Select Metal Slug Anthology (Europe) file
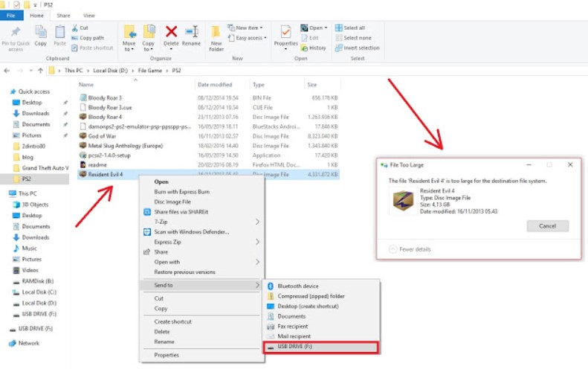The image size is (588, 369). 126,146
